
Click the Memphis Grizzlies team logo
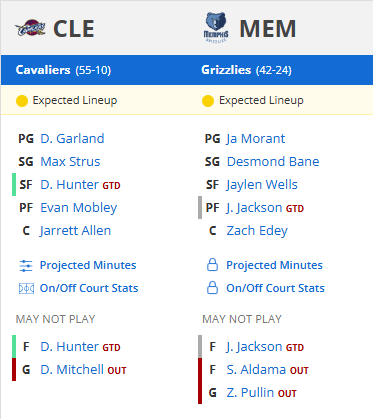click(x=216, y=28)
